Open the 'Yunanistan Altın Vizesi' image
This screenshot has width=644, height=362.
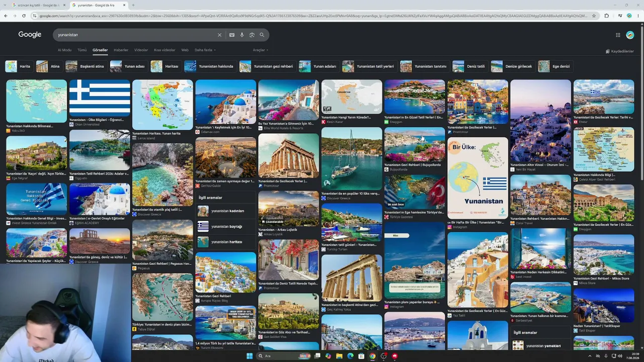540,120
